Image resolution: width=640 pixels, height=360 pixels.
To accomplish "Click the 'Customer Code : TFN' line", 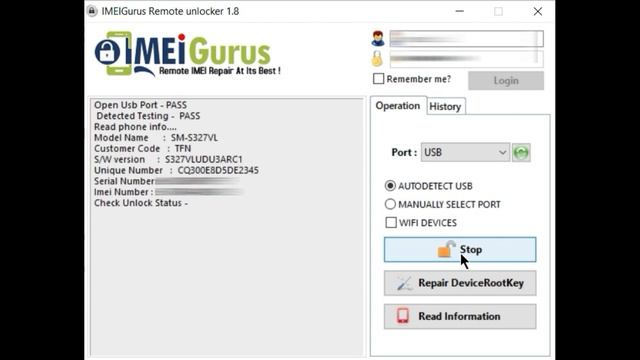I will 142,149.
